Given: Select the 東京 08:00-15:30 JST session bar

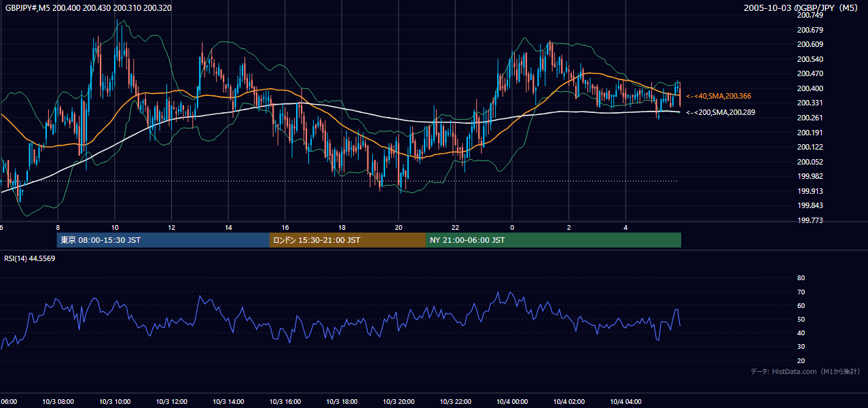Looking at the screenshot, I should 164,240.
